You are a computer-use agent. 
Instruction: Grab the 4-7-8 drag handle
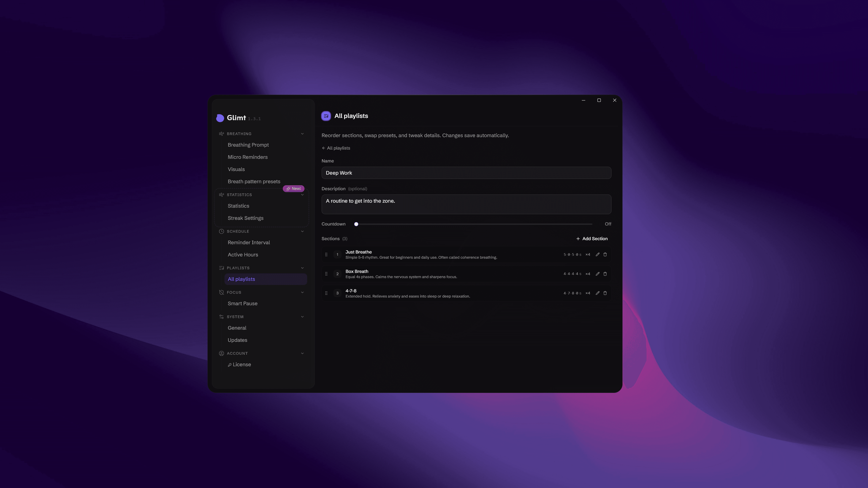click(326, 293)
